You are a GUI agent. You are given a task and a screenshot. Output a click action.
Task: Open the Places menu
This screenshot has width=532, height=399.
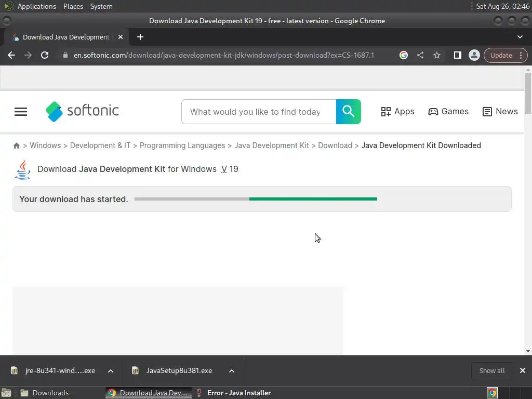pyautogui.click(x=73, y=6)
